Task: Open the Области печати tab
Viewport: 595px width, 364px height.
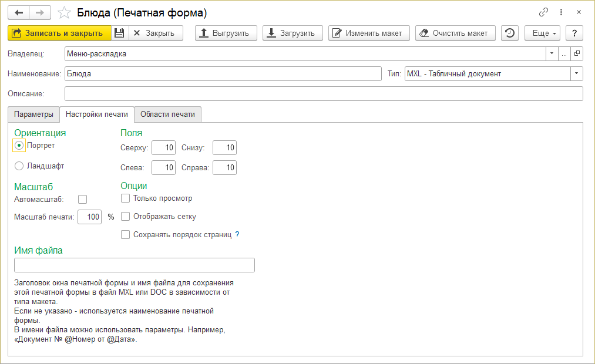Action: pyautogui.click(x=167, y=114)
